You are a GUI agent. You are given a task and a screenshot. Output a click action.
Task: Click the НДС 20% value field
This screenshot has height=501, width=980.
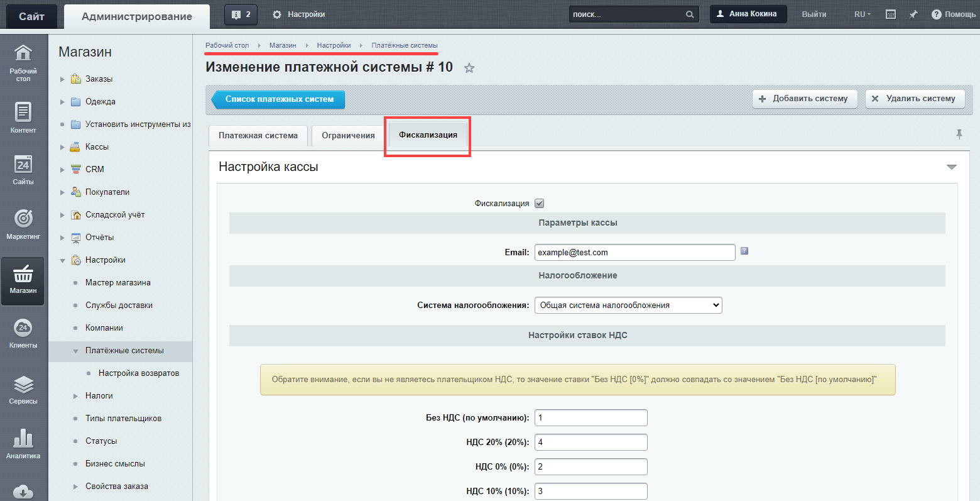pos(591,443)
